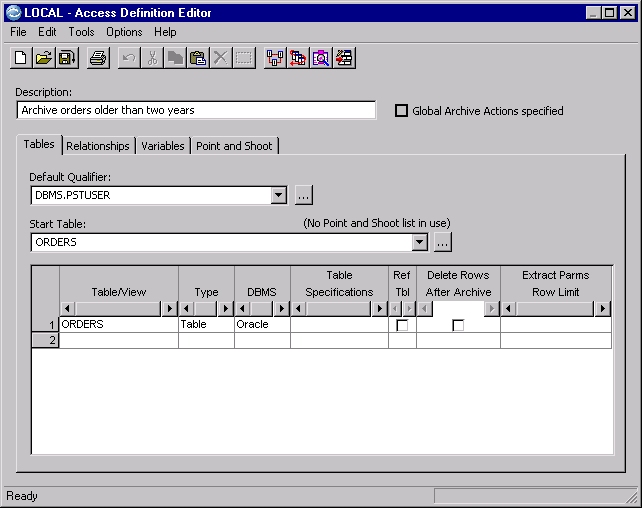Click Table Specifications cell for ORDERS
642x508 pixels.
(x=339, y=324)
